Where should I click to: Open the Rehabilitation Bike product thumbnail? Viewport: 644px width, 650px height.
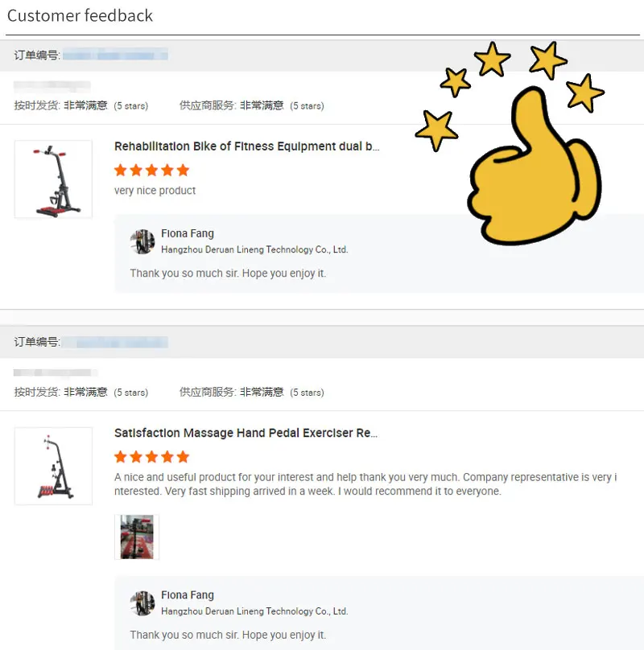53,179
